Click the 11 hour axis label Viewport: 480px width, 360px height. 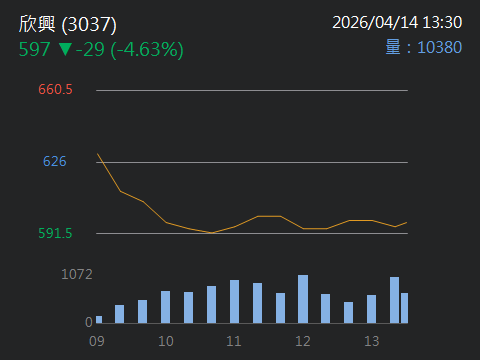point(234,341)
